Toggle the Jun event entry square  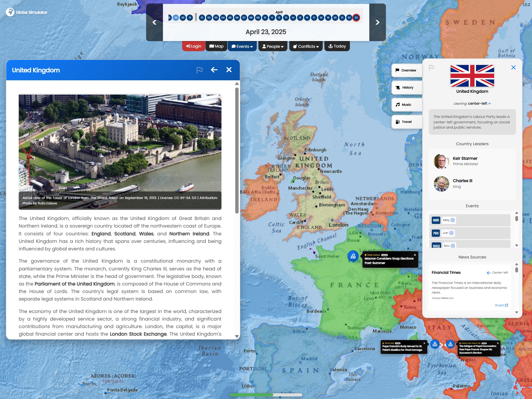(x=452, y=233)
